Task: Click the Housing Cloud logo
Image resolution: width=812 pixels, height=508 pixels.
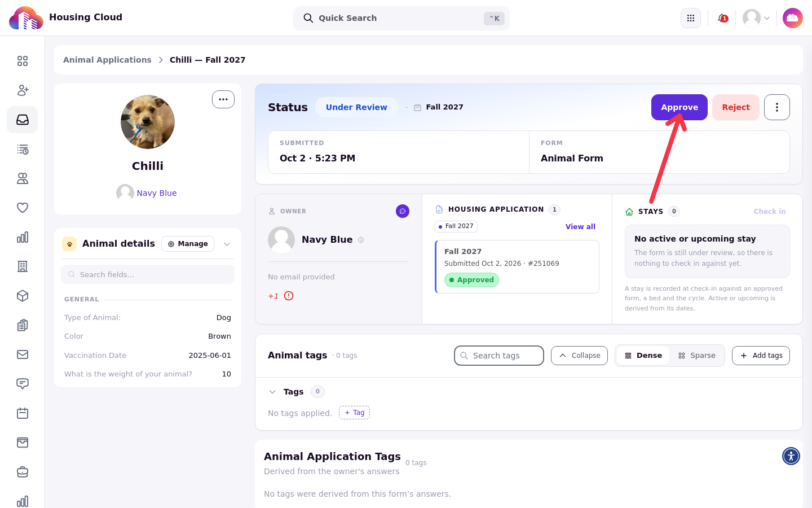Action: [x=26, y=18]
